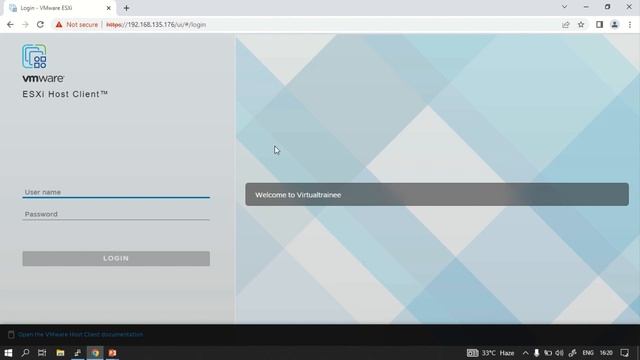Click the address bar URL
Viewport: 640px width, 360px height.
pos(156,24)
